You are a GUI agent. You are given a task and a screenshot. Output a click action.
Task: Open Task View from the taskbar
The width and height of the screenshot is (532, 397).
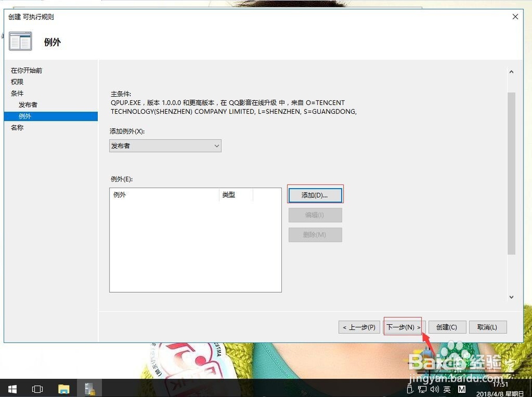37,389
